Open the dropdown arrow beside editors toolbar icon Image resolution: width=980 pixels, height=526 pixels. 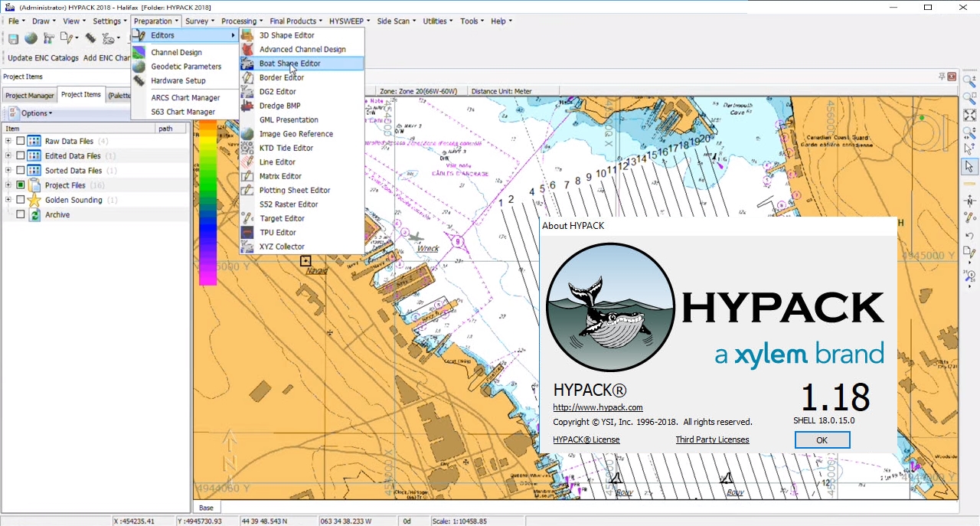pyautogui.click(x=77, y=38)
